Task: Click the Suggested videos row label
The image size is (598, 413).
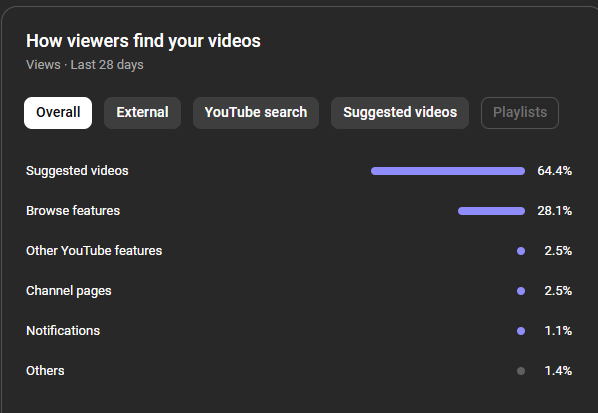Action: click(77, 171)
